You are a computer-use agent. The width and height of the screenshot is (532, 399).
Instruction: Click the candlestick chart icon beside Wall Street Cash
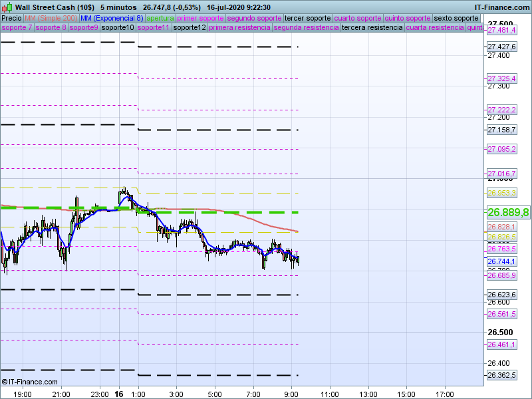pyautogui.click(x=7, y=7)
